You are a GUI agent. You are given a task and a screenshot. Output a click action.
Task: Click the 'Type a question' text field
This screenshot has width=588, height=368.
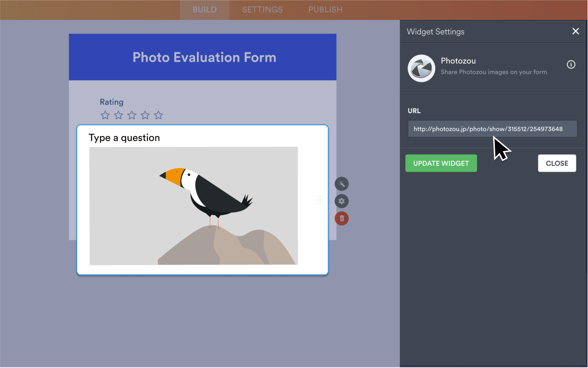click(124, 137)
